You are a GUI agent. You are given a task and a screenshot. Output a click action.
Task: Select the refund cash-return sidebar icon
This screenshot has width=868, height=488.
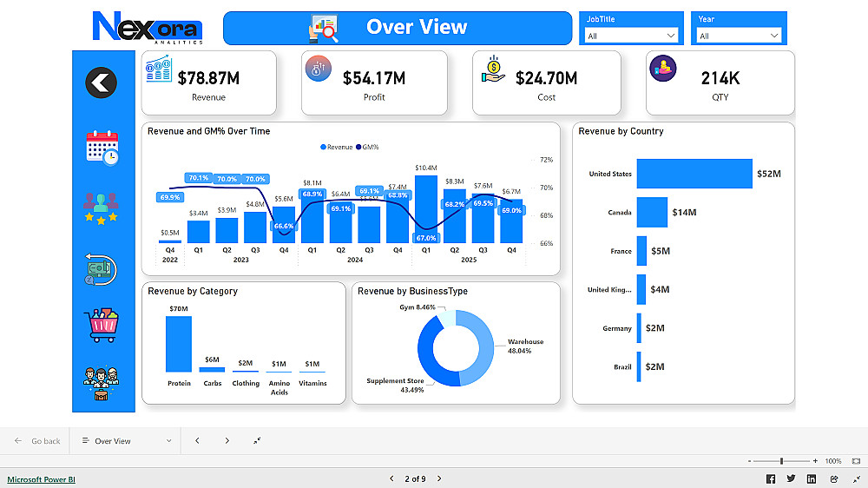(x=101, y=270)
